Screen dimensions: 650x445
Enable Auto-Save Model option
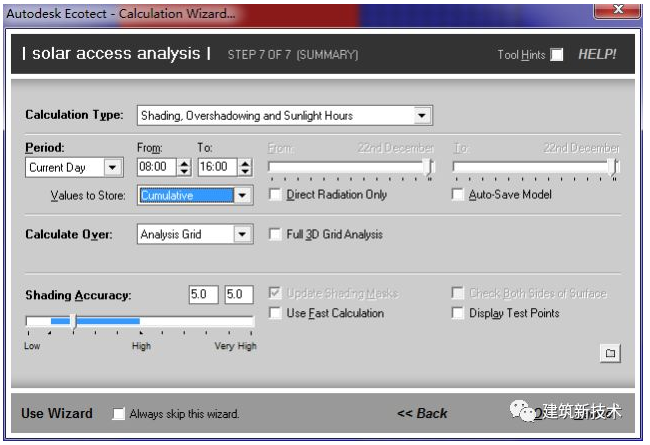click(x=458, y=195)
